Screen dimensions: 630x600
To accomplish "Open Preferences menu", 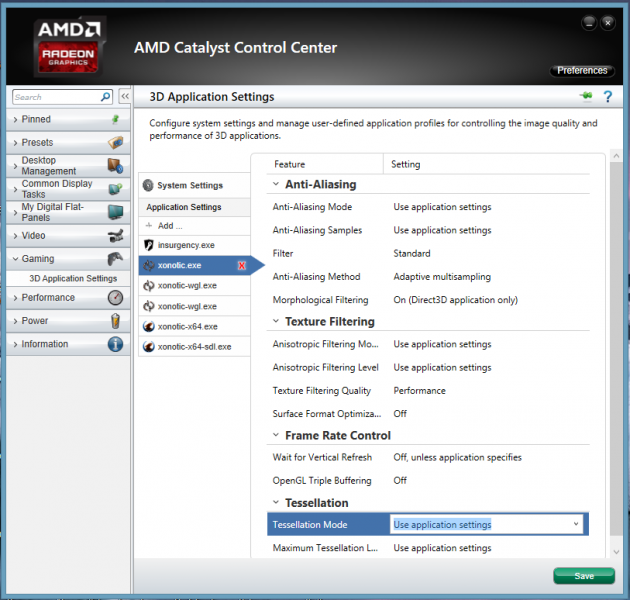I will (582, 70).
